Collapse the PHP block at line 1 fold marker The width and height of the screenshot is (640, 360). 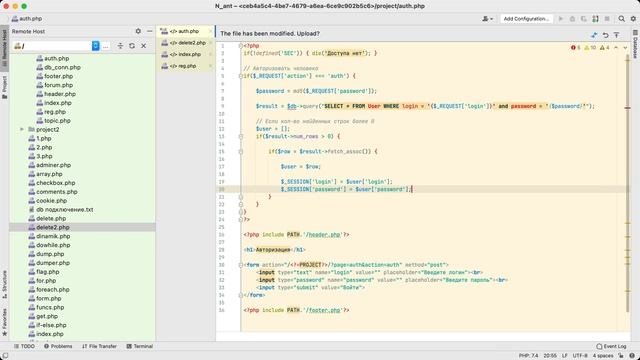point(241,46)
